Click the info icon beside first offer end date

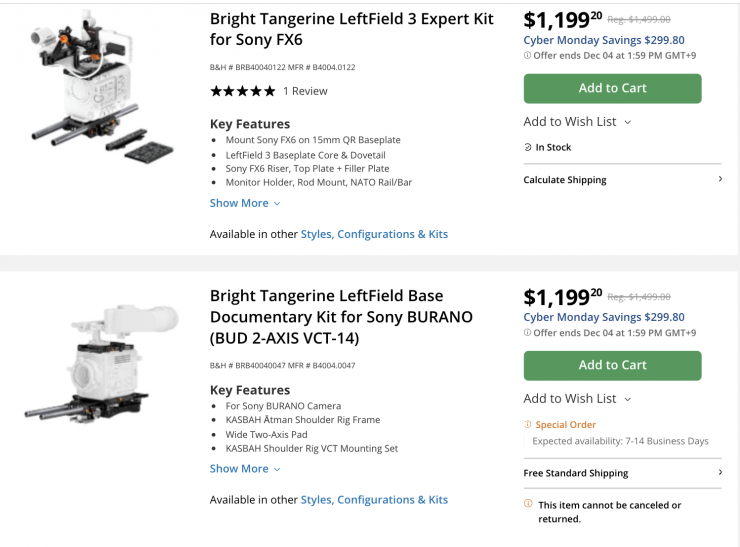coord(528,55)
